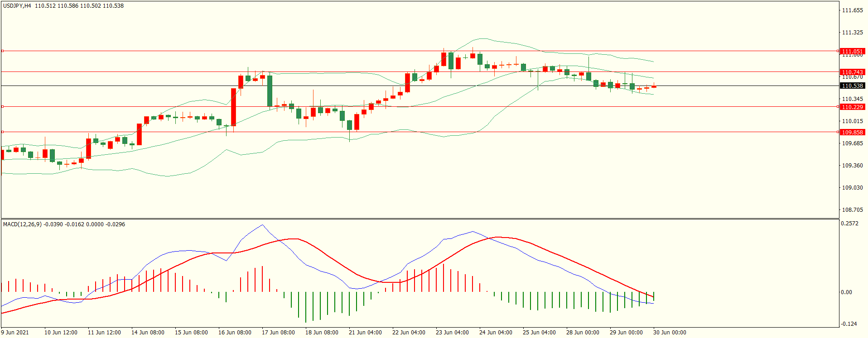
Task: Click the 111.325 price axis value
Action: pyautogui.click(x=852, y=33)
